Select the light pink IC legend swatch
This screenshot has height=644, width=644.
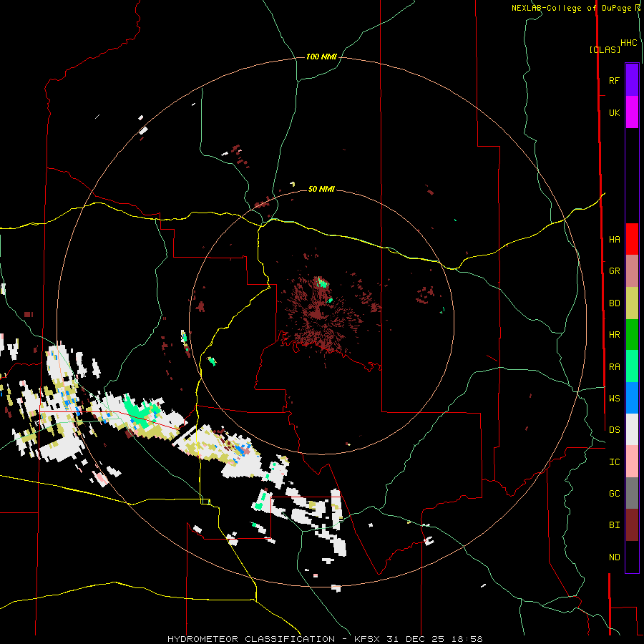[x=632, y=462]
